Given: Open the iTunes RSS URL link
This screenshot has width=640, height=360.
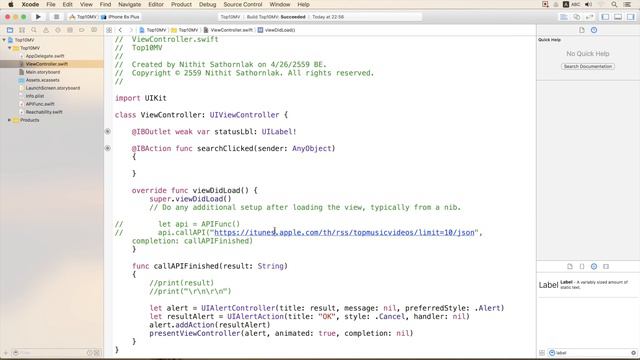Looking at the screenshot, I should click(344, 232).
